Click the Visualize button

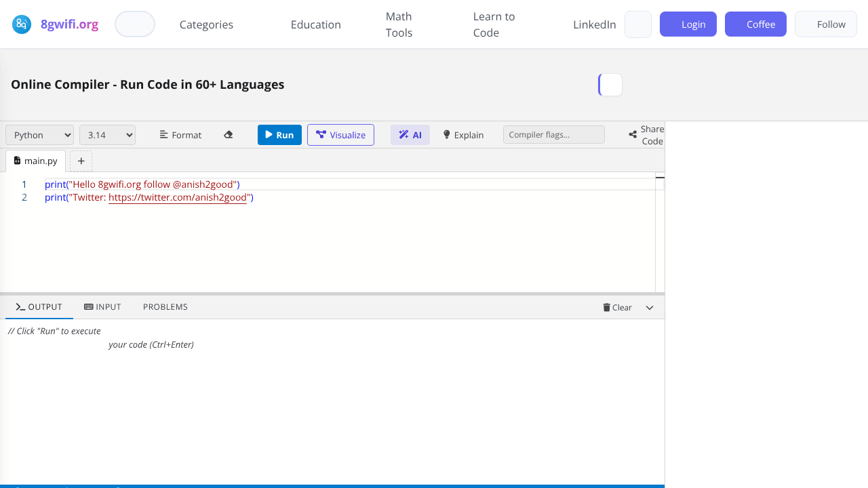pos(340,135)
